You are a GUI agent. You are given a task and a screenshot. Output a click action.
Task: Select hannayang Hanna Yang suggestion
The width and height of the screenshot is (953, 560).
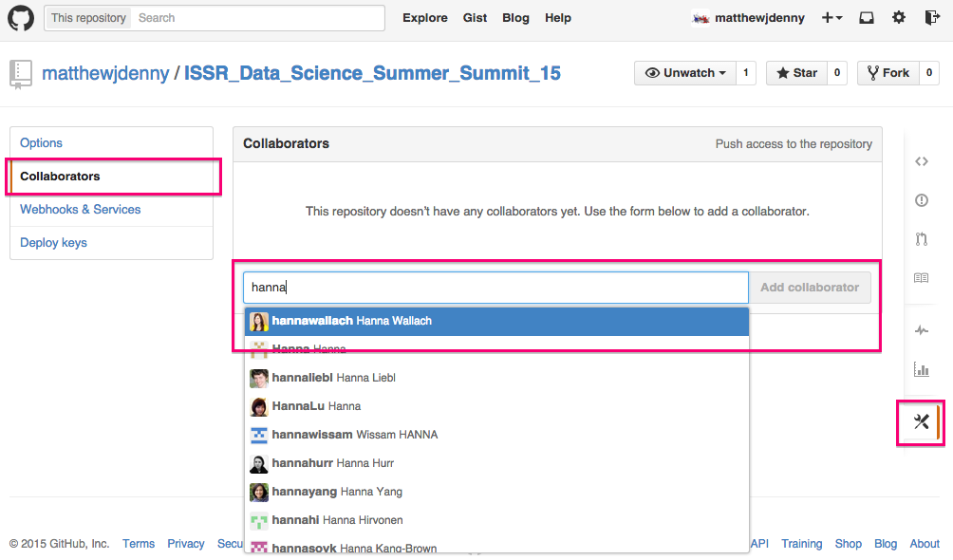(x=496, y=493)
